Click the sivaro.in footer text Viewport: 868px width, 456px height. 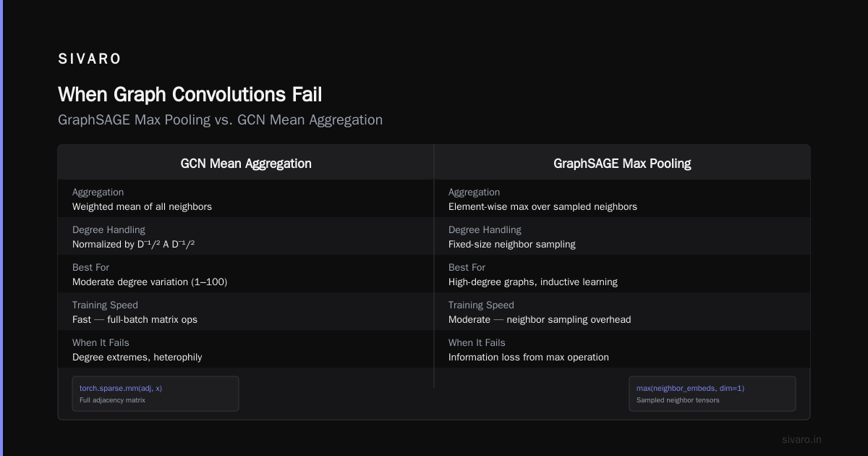click(x=801, y=439)
